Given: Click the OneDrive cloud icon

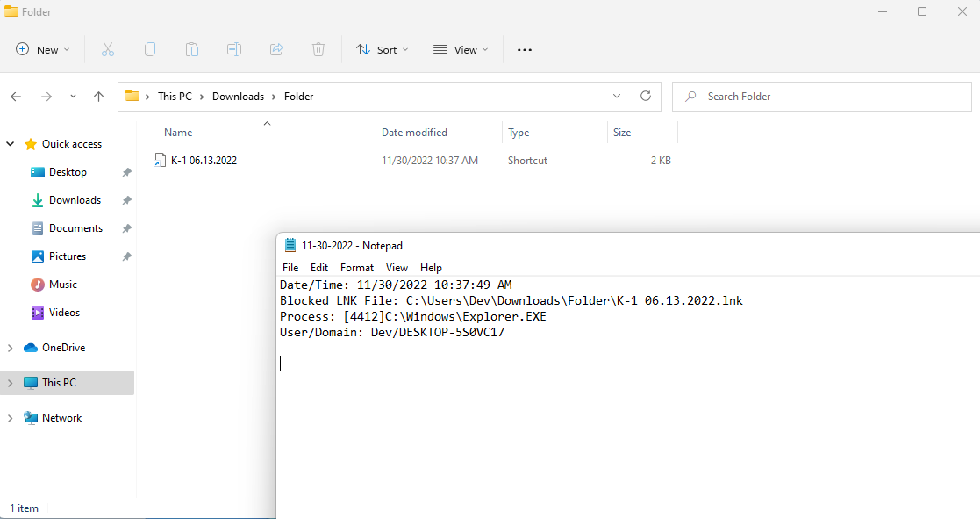Looking at the screenshot, I should click(x=31, y=348).
